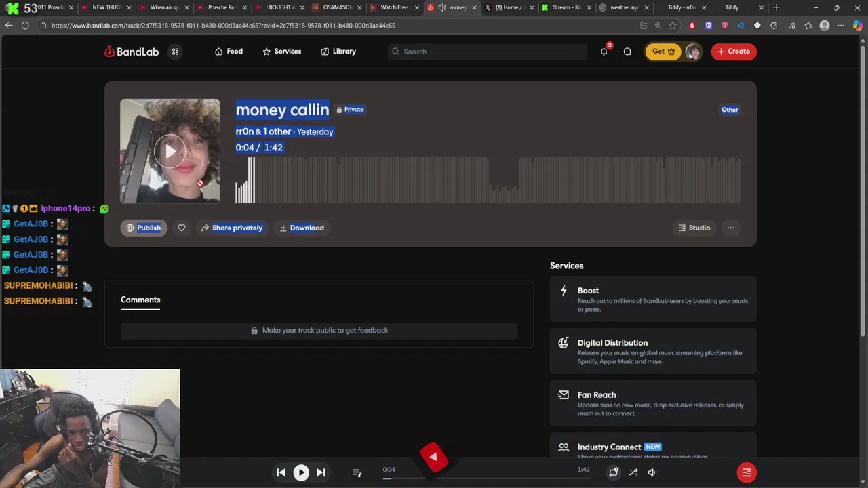Select the Comments tab
Viewport: 868px width, 488px height.
point(140,300)
